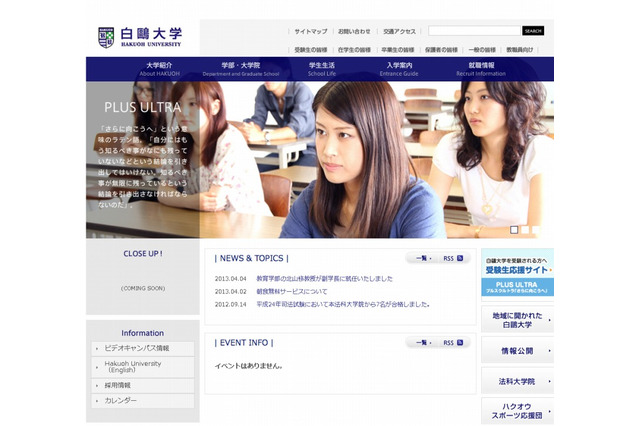
Task: Click the 情報公開 sidebar button
Action: point(518,351)
